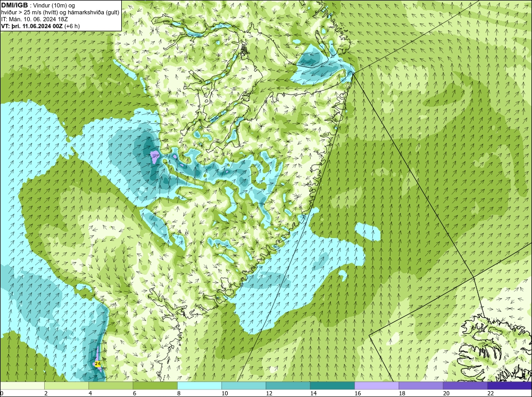
Task: Click the legend scale label '10'
Action: point(225,393)
